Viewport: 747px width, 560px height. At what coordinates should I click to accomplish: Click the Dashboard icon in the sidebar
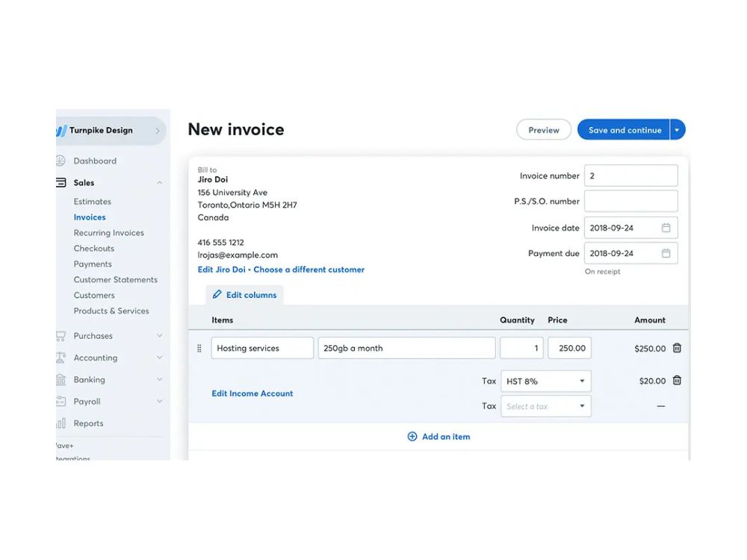click(x=60, y=161)
